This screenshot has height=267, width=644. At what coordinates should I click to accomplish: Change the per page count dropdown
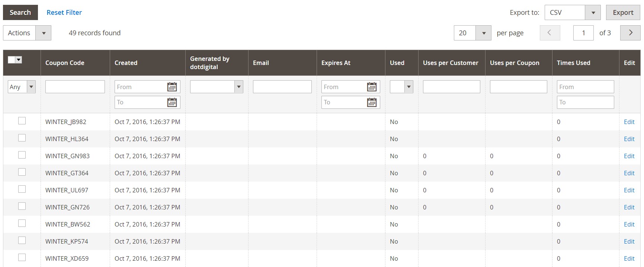[472, 33]
